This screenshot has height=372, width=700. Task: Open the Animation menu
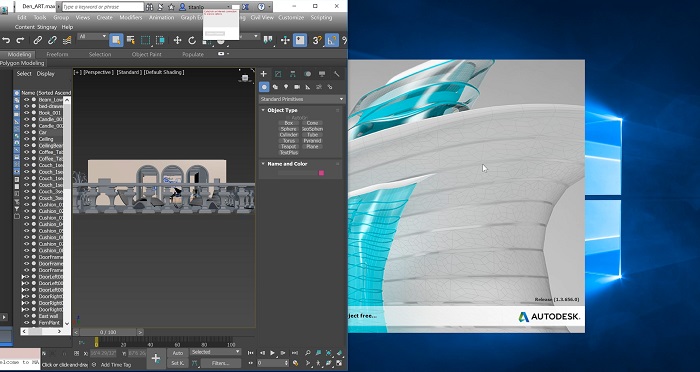click(x=161, y=17)
